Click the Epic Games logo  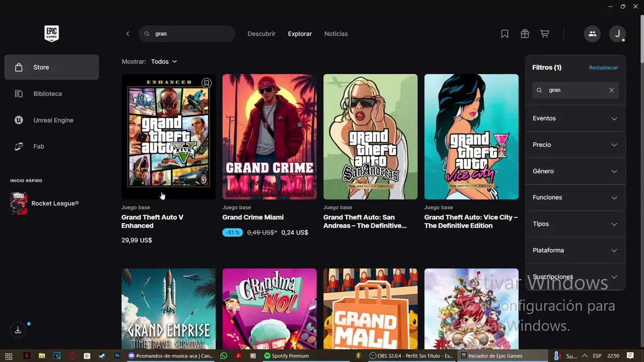(x=51, y=34)
